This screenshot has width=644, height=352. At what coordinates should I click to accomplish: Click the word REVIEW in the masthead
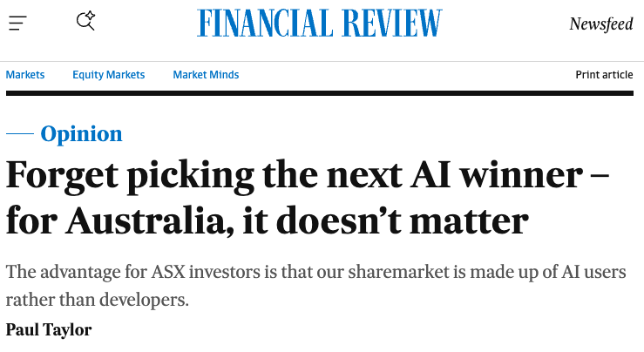(392, 24)
